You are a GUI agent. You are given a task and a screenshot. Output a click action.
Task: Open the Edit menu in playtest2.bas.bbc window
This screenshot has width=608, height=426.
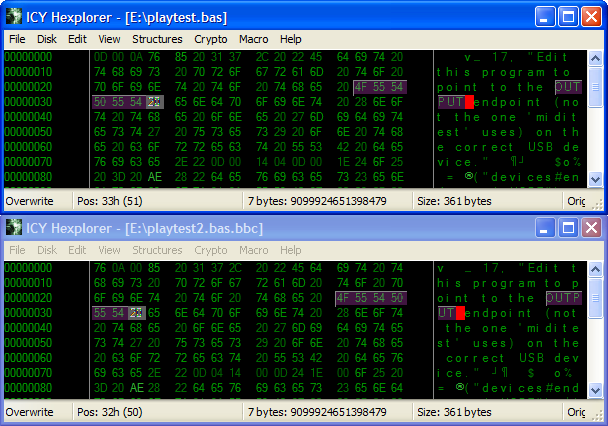click(x=77, y=250)
